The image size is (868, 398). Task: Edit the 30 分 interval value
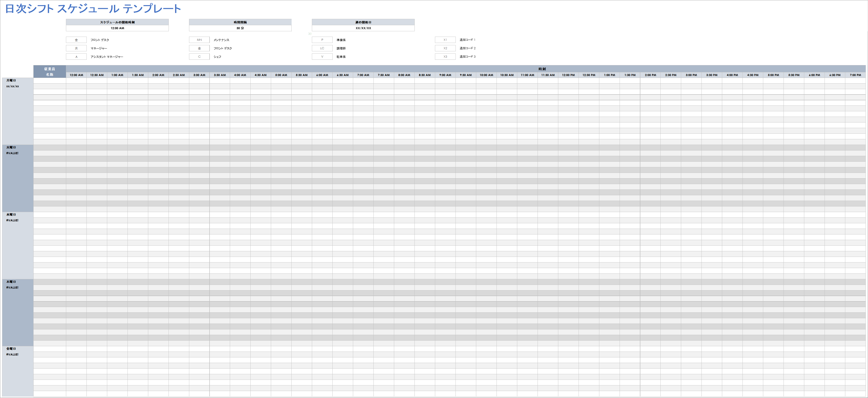click(240, 28)
